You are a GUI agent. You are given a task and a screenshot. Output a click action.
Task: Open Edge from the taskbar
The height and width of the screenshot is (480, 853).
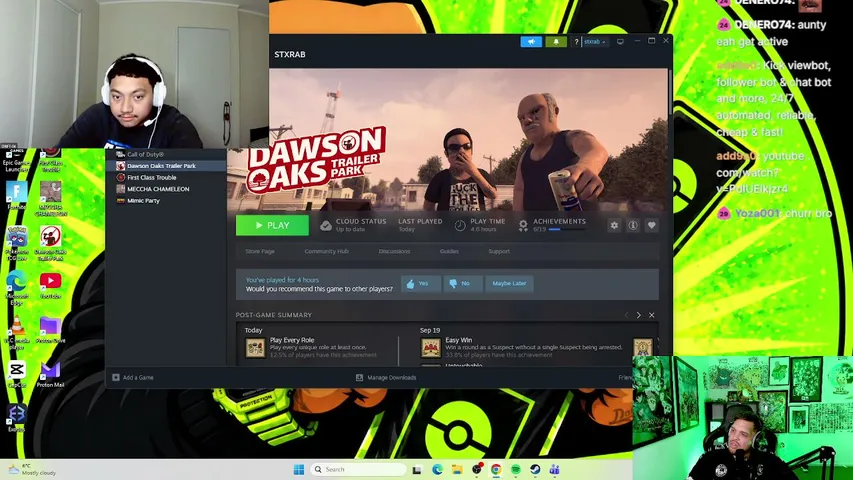click(437, 469)
